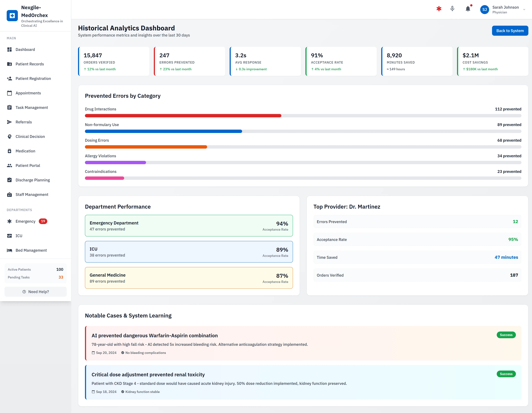Open the Appointments calendar icon
This screenshot has width=532, height=413.
coord(9,93)
